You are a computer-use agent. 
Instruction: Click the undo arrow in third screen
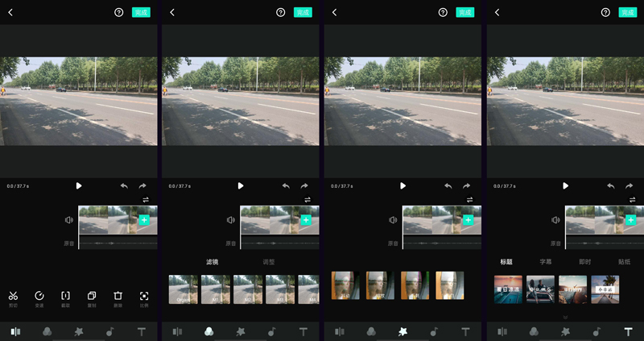(448, 185)
